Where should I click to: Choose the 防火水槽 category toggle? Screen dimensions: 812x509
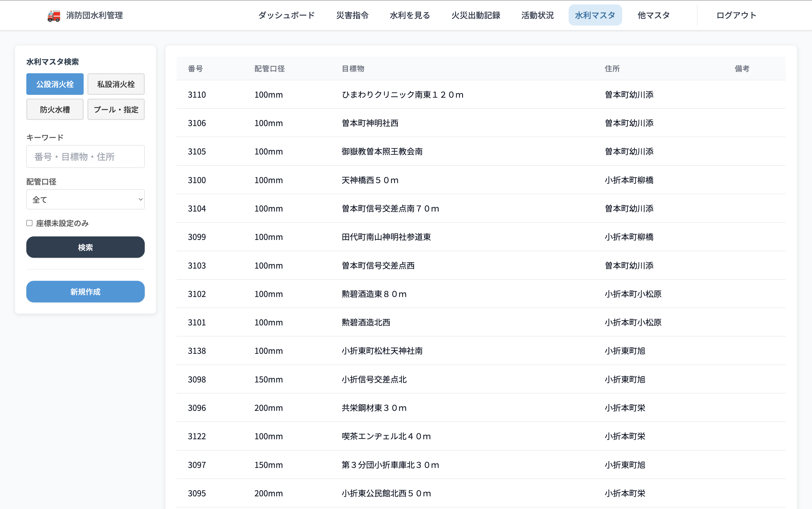click(55, 109)
